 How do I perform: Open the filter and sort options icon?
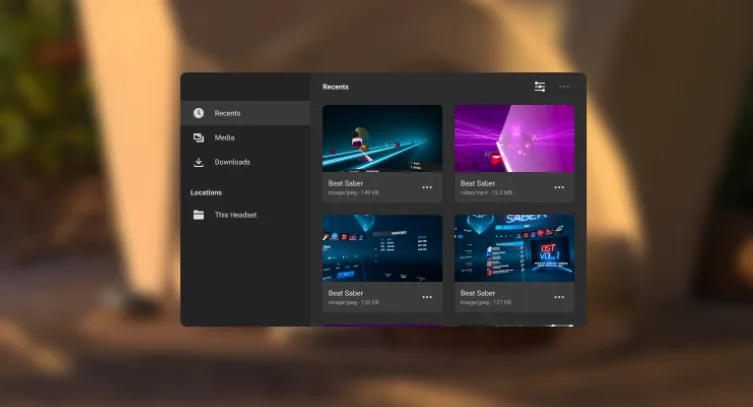click(x=540, y=87)
